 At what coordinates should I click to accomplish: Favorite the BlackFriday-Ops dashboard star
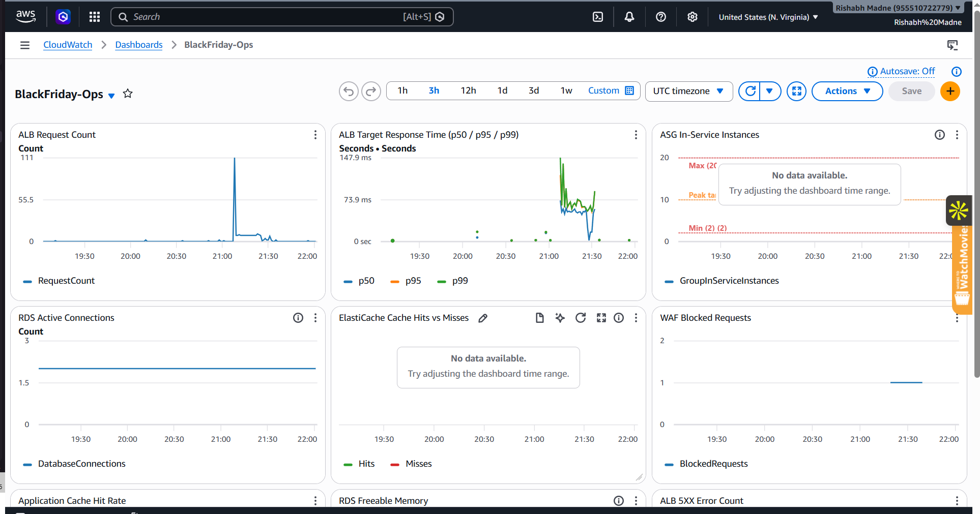[x=128, y=94]
